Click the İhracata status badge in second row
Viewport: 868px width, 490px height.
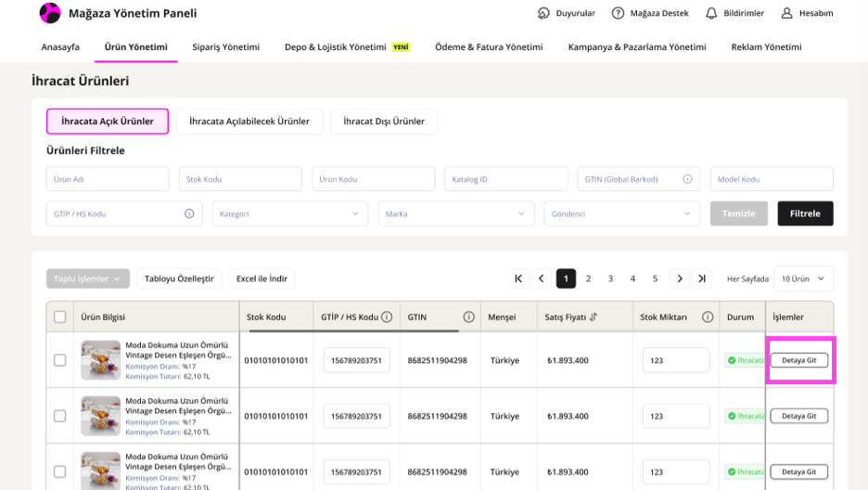[x=745, y=416]
